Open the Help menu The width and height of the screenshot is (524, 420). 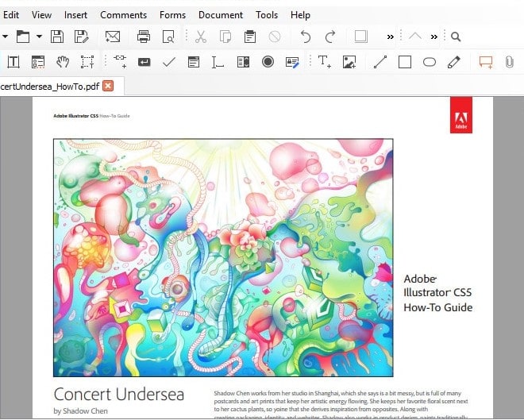tap(300, 15)
